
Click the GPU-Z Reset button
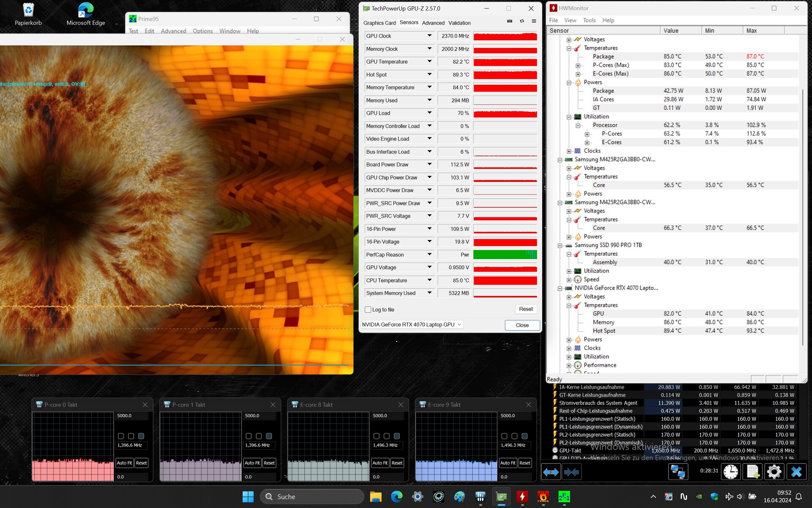[526, 309]
